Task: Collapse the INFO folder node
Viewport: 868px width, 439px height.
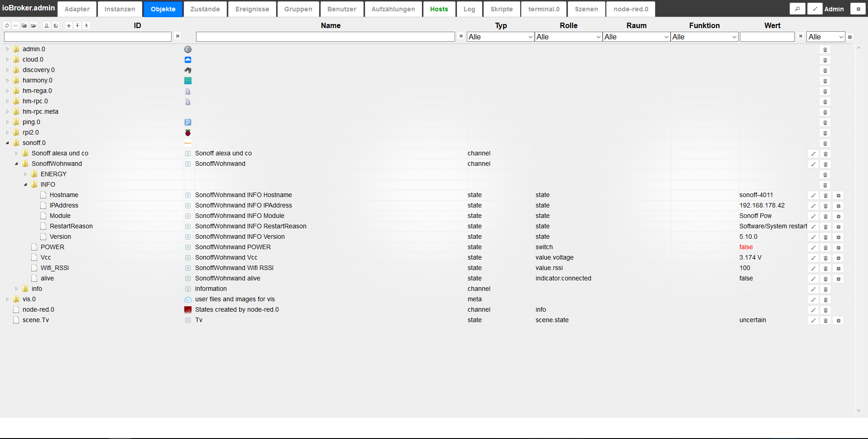Action: (x=25, y=184)
